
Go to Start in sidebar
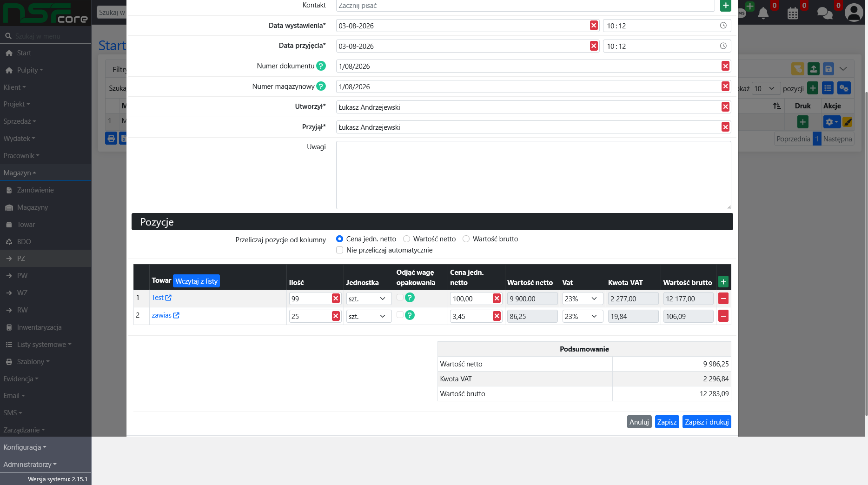point(46,53)
